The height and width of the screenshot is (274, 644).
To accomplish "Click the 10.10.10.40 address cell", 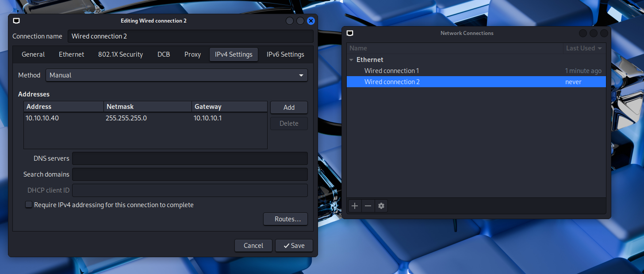I will click(x=42, y=118).
